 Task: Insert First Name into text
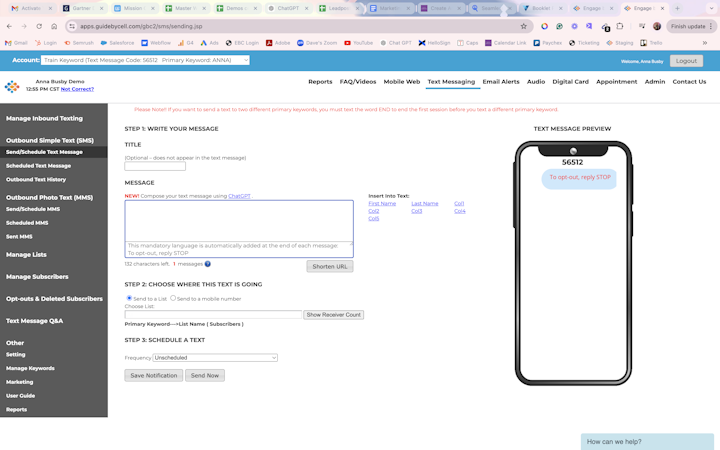[382, 203]
